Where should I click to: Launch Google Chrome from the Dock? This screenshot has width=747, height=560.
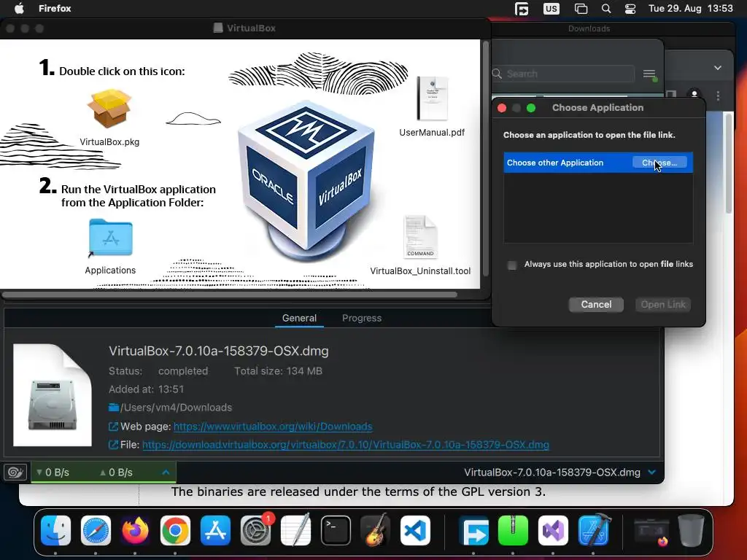(175, 530)
